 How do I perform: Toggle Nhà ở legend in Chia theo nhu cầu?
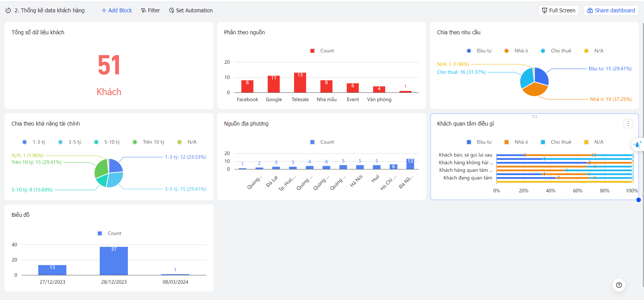[x=516, y=51]
